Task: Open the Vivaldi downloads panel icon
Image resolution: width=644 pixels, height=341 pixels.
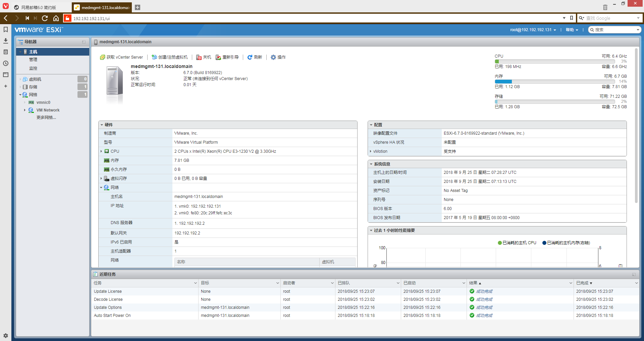Action: 6,41
